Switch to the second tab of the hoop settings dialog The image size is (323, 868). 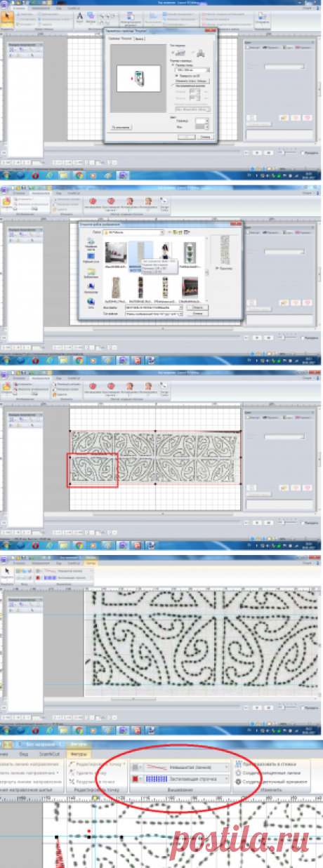[x=139, y=40]
